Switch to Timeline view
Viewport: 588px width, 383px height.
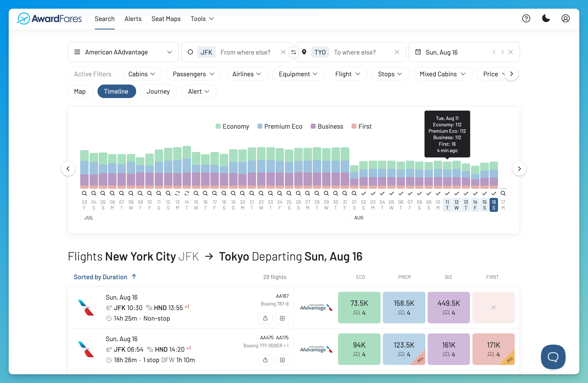[116, 91]
